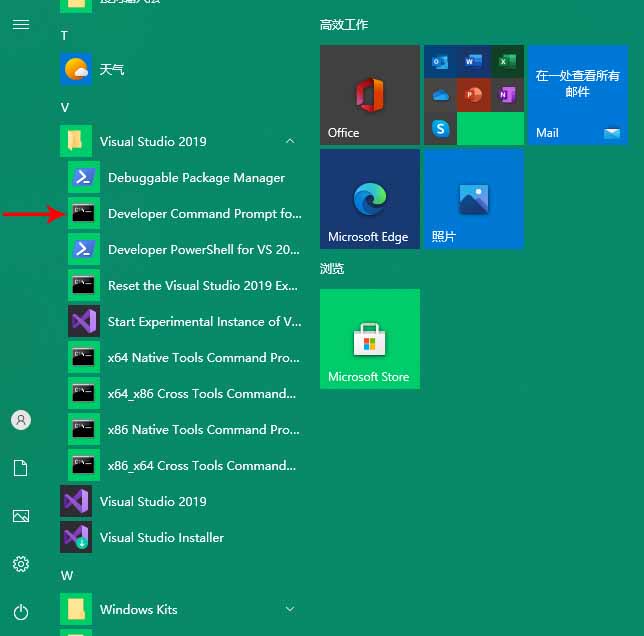This screenshot has height=636, width=644.
Task: Select 'x64 Native Tools Command Pro...' label
Action: pos(204,358)
